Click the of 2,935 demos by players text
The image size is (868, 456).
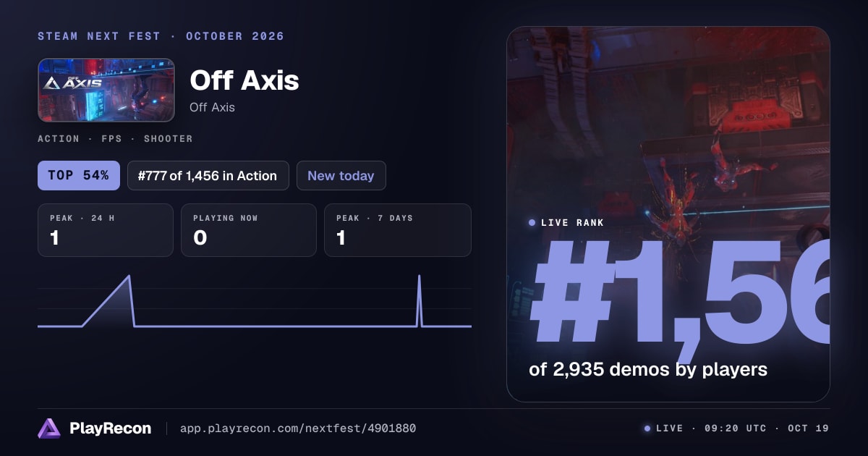point(648,369)
